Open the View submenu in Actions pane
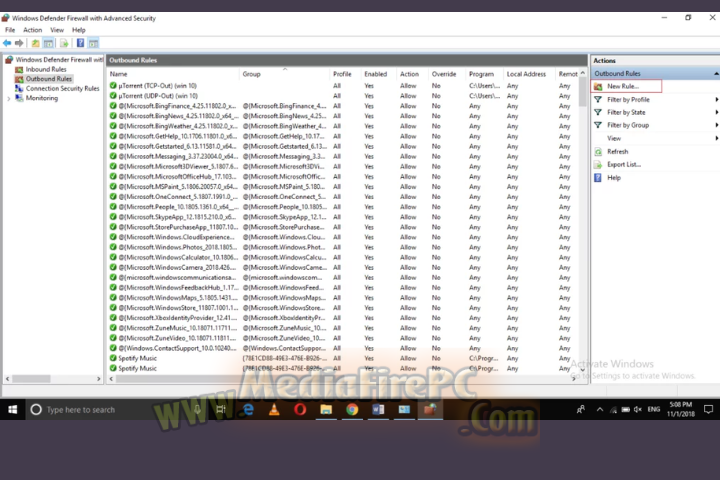Image resolution: width=720 pixels, height=480 pixels. point(654,138)
